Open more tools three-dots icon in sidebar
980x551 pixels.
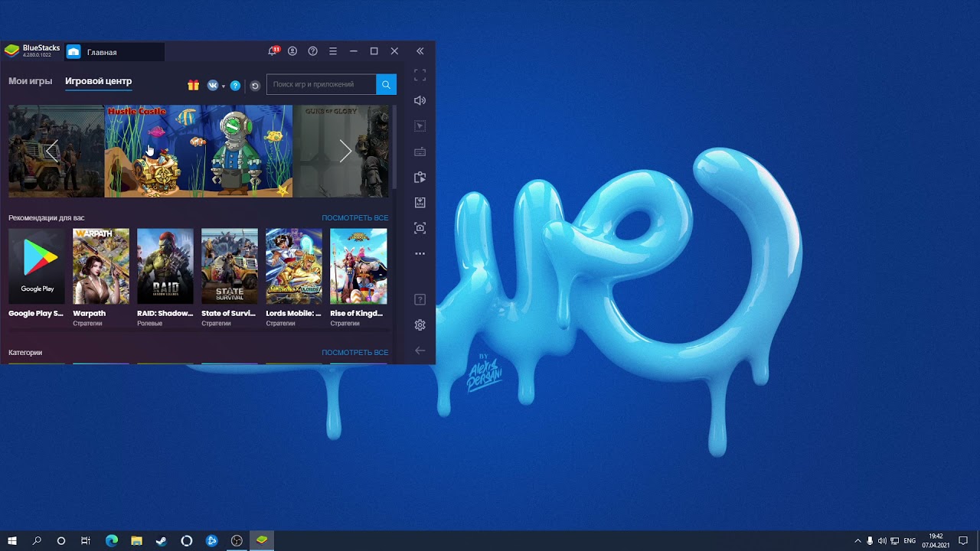[x=420, y=253]
